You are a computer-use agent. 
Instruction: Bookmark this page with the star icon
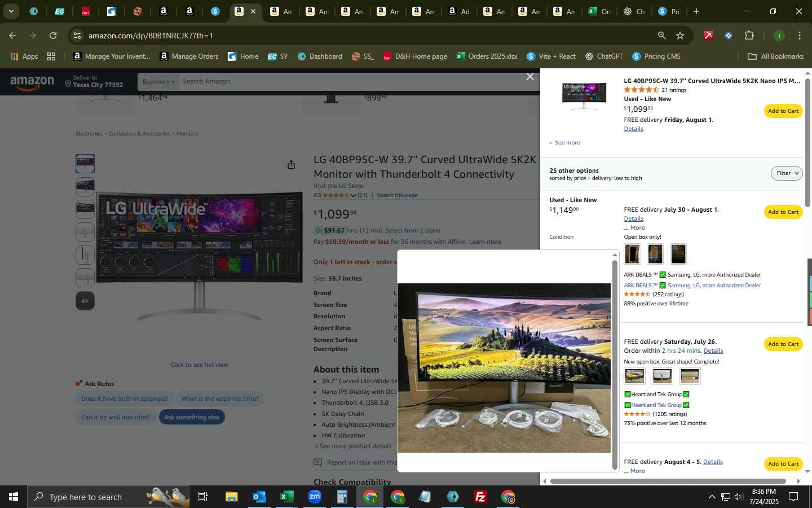(680, 36)
